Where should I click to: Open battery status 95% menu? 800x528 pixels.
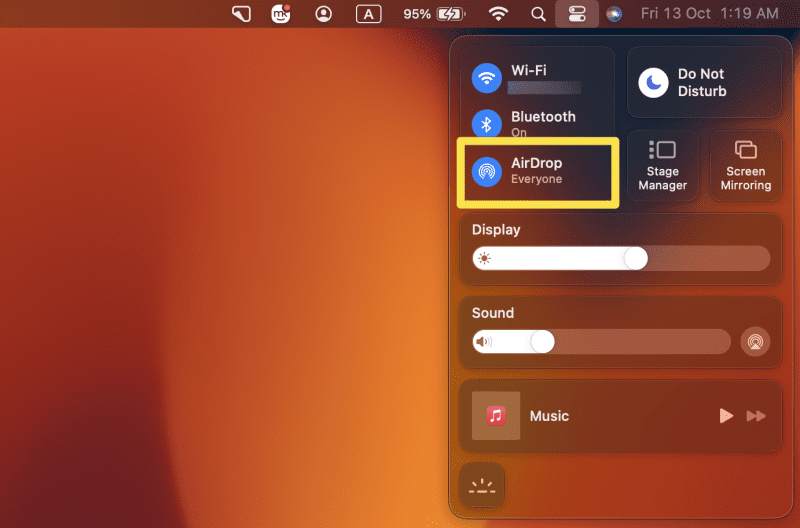tap(434, 14)
